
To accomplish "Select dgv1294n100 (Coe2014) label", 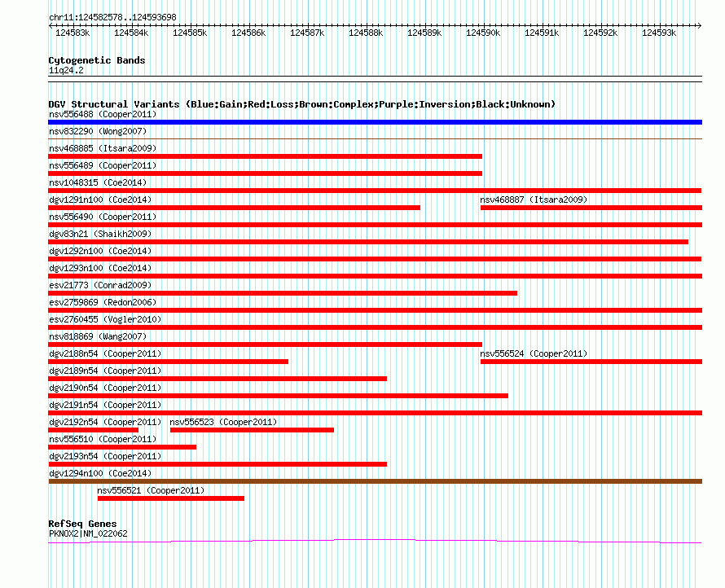I will [x=100, y=473].
